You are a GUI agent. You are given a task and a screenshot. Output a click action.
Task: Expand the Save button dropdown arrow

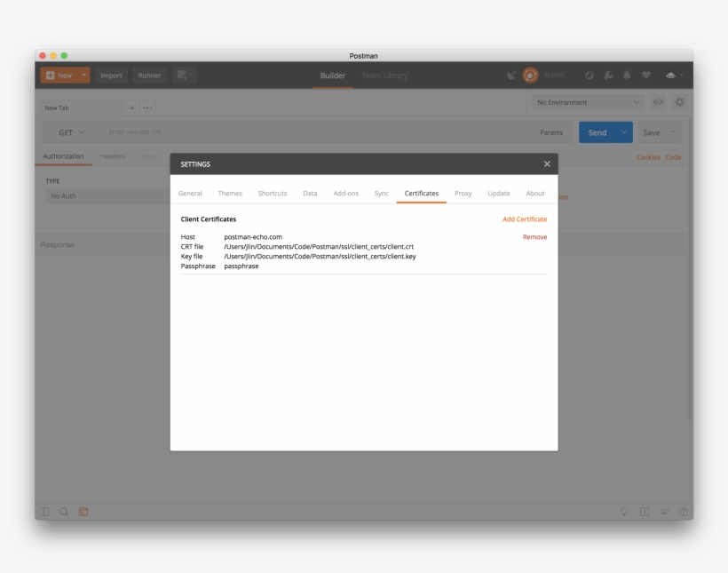point(673,132)
